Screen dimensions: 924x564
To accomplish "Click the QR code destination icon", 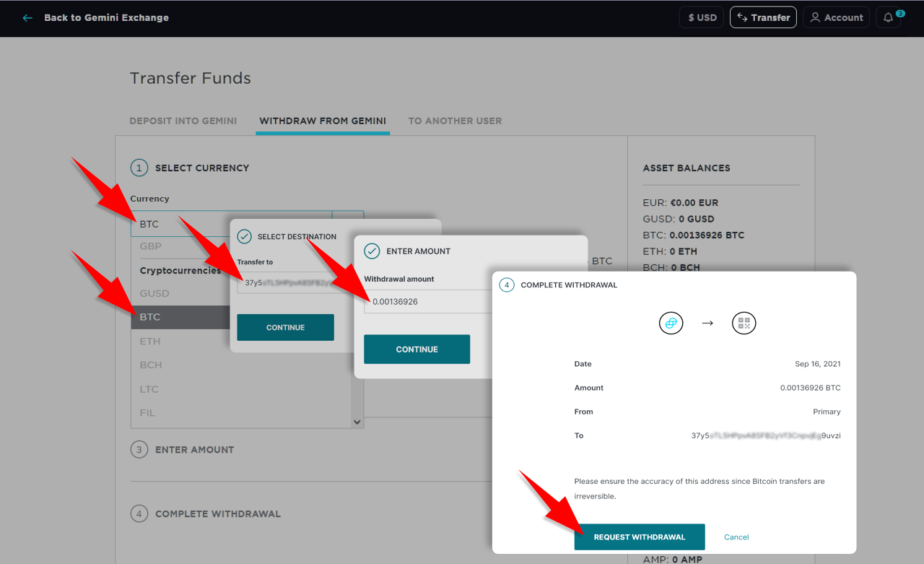I will pos(744,323).
